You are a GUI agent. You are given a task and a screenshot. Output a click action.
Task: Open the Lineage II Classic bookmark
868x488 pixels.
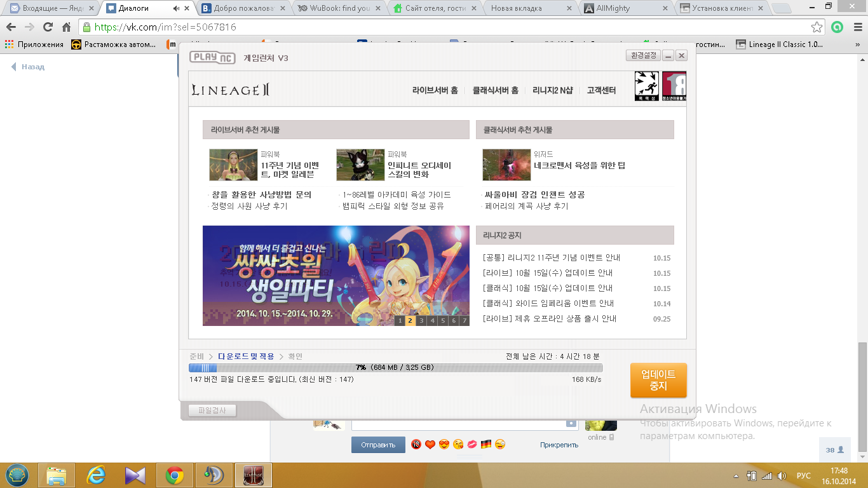780,44
